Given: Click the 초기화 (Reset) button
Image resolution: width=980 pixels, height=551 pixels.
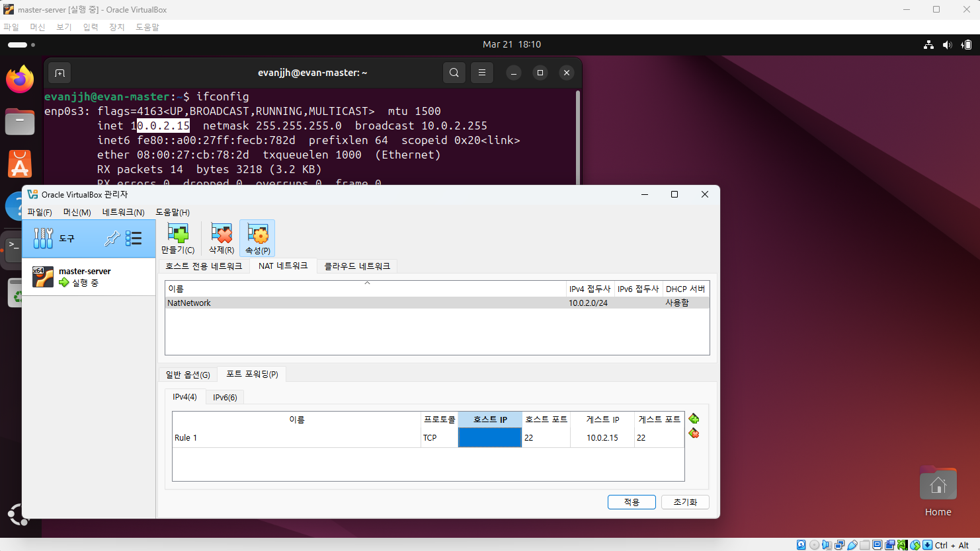Looking at the screenshot, I should point(685,502).
